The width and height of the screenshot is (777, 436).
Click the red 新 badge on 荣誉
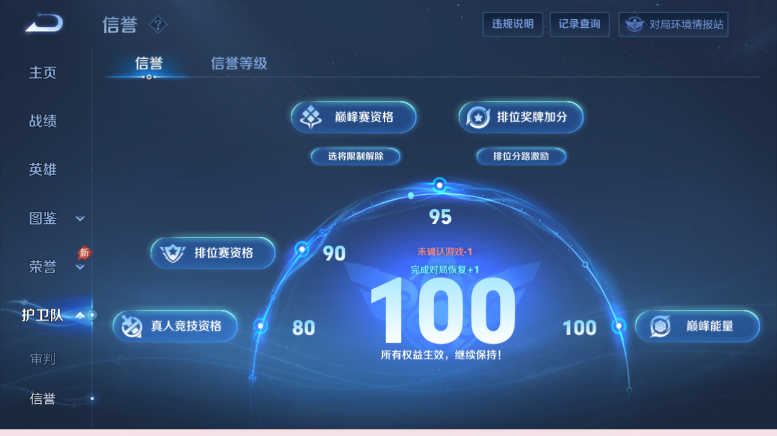coord(84,253)
